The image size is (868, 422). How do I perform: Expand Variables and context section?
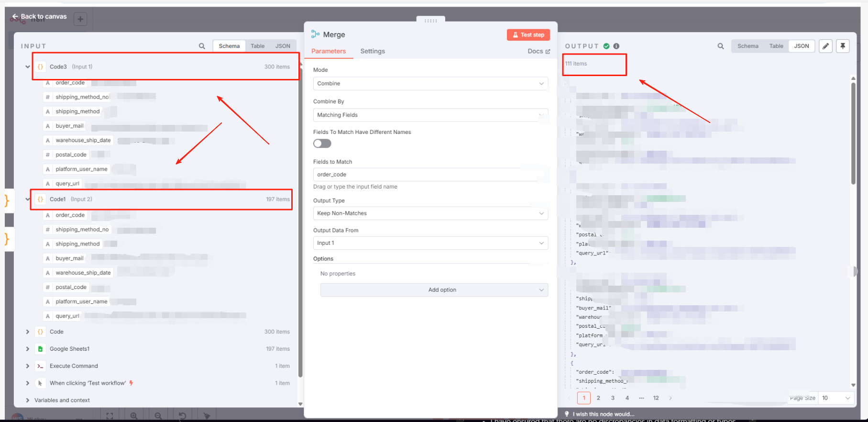[28, 400]
